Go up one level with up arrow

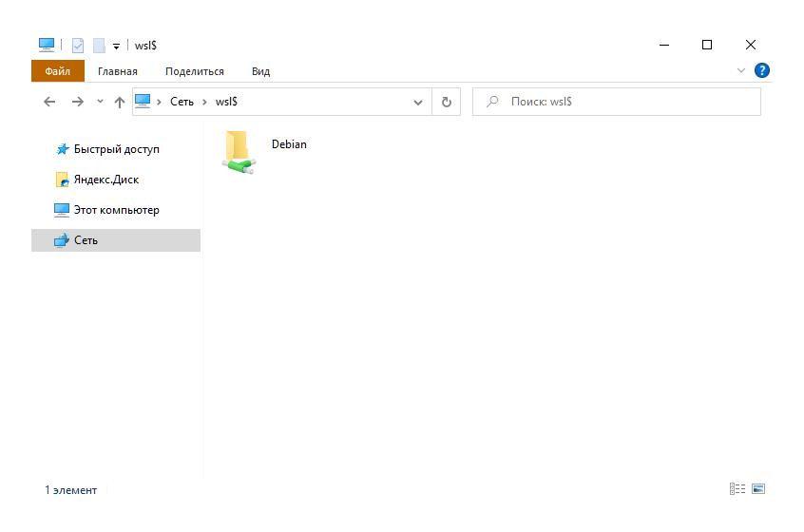(x=119, y=102)
